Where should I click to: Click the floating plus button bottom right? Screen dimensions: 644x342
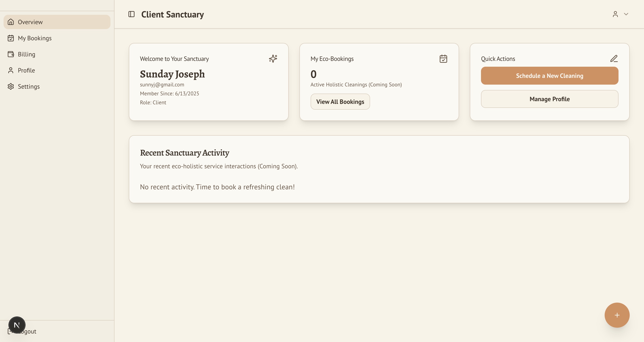617,315
